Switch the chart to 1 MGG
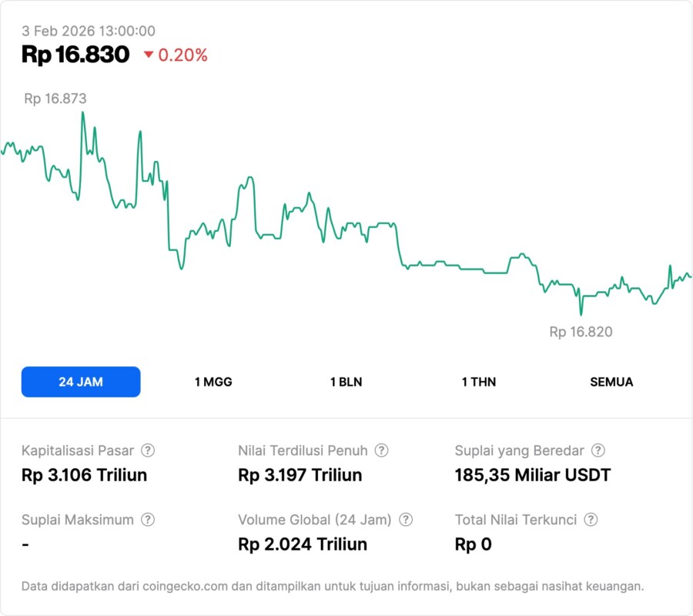This screenshot has width=693, height=616. [213, 382]
